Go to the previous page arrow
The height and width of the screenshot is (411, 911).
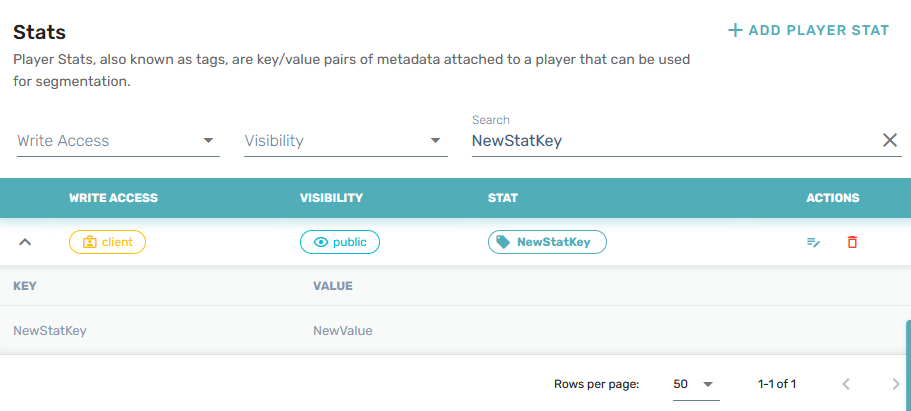coord(846,384)
